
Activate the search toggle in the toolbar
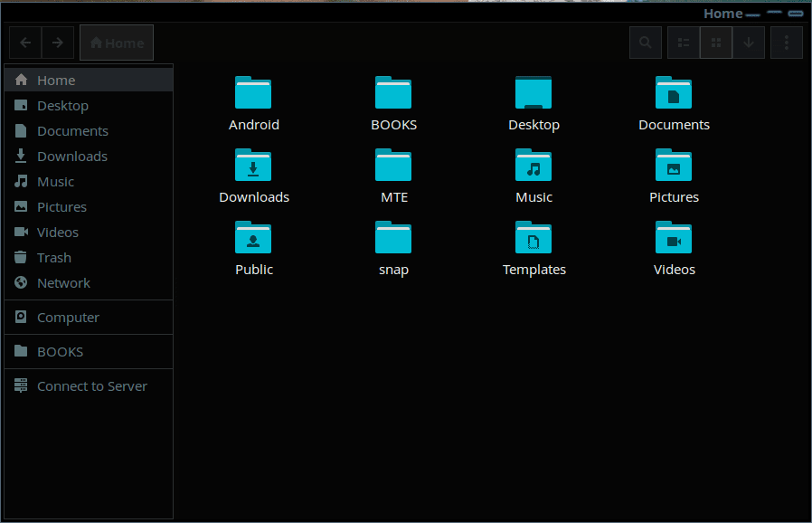coord(645,42)
